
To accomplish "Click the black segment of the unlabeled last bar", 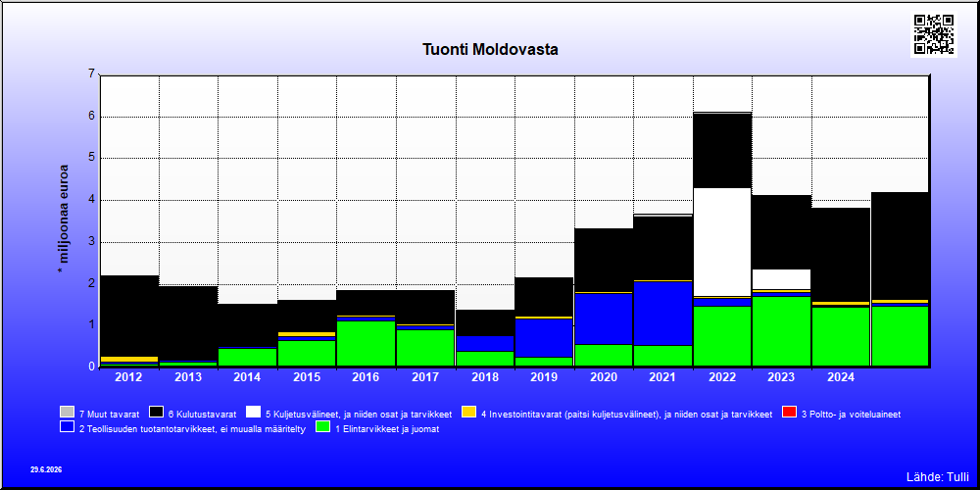I will tap(900, 246).
